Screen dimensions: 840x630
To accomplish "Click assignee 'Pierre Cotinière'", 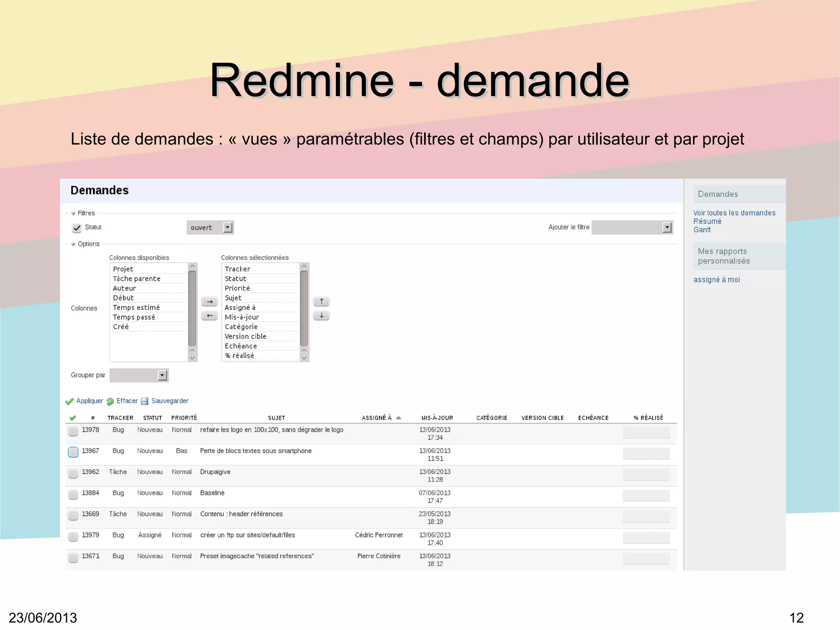I will (379, 556).
